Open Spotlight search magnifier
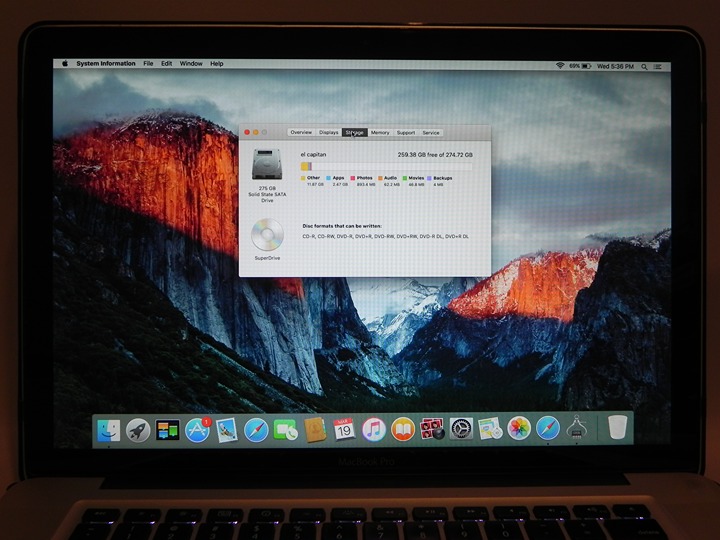 [x=644, y=67]
